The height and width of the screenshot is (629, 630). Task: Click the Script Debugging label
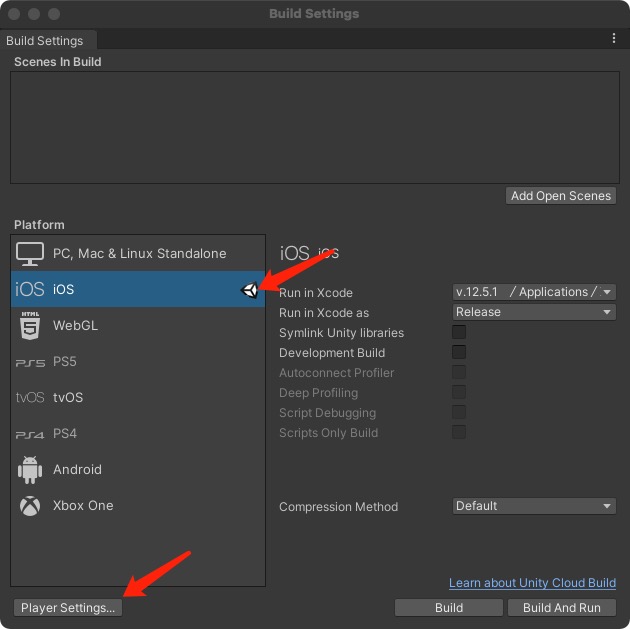[x=327, y=413]
